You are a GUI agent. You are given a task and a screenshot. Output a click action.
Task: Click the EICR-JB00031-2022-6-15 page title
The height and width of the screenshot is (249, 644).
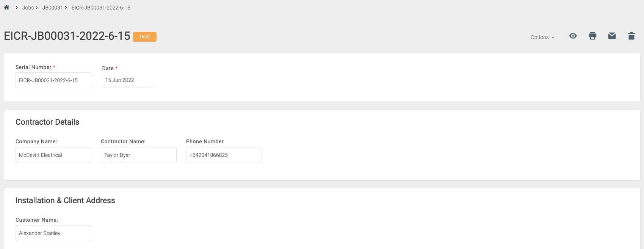[x=67, y=36]
